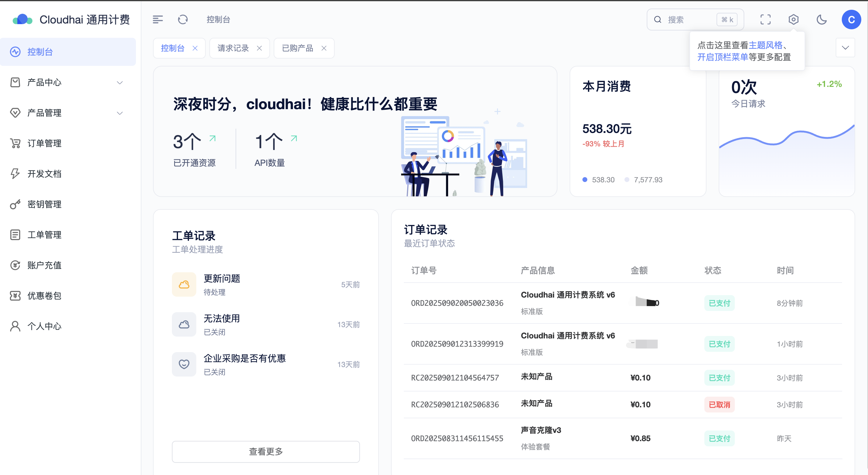The height and width of the screenshot is (475, 868).
Task: Open 订单管理 in the sidebar
Action: [x=68, y=143]
